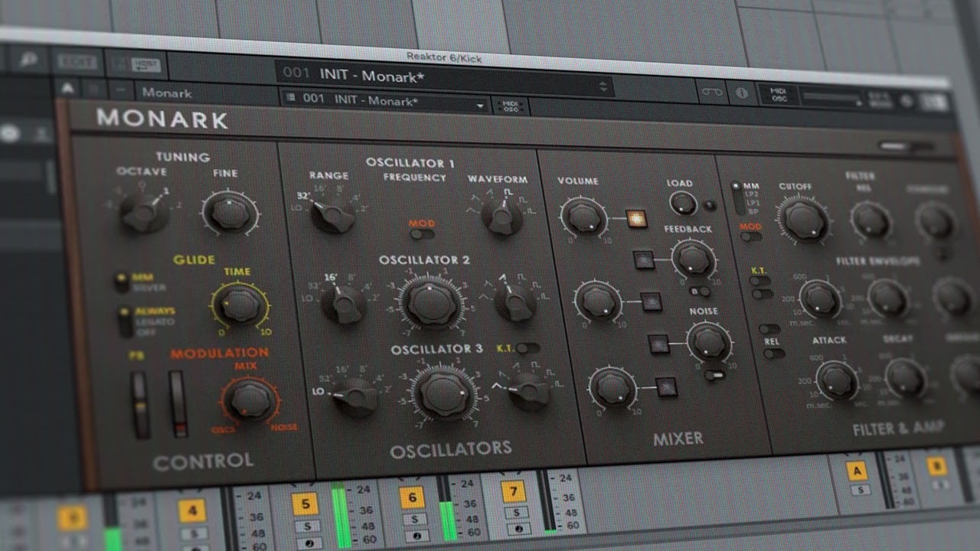Click Oscillator 1 WAVEFORM selector knob
Screen dimensions: 980x551
click(503, 217)
